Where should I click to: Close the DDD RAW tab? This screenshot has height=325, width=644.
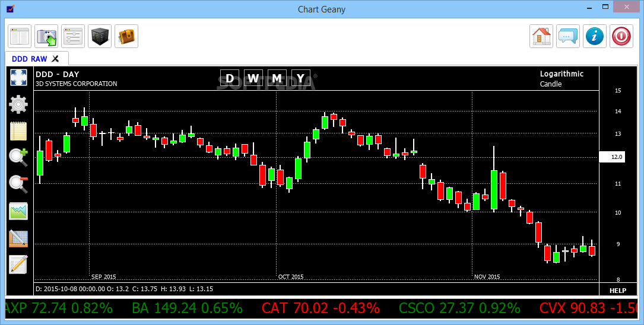tap(55, 59)
